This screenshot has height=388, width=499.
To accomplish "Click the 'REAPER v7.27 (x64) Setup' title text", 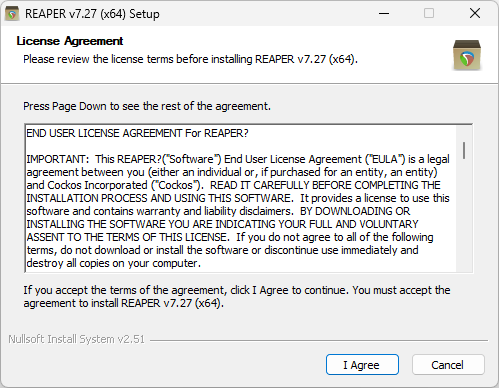I will coord(92,14).
